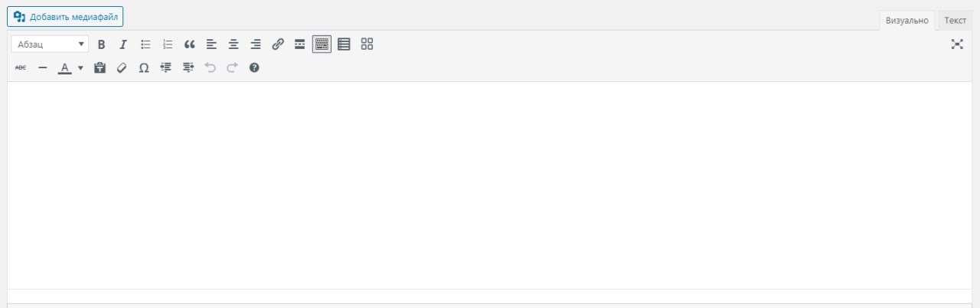
Task: Switch to the Визуально tab
Action: click(907, 21)
